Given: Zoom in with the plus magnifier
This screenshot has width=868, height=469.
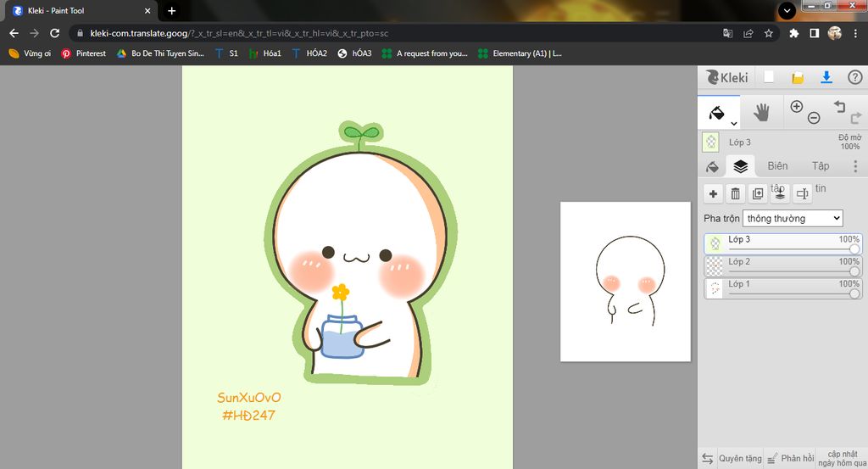Looking at the screenshot, I should 797,106.
